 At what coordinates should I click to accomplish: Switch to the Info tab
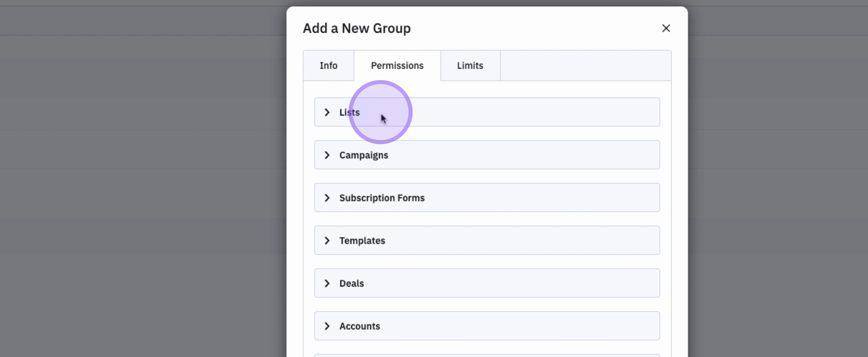pos(328,65)
